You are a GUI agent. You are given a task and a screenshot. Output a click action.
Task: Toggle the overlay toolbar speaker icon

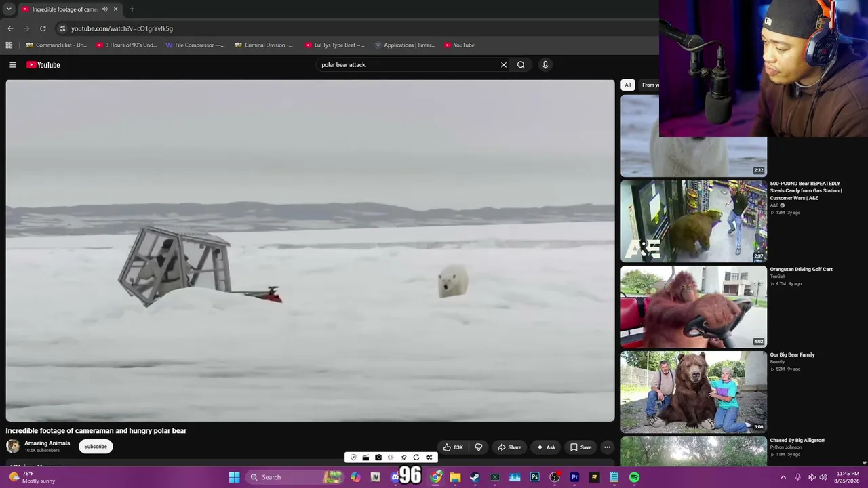click(391, 457)
